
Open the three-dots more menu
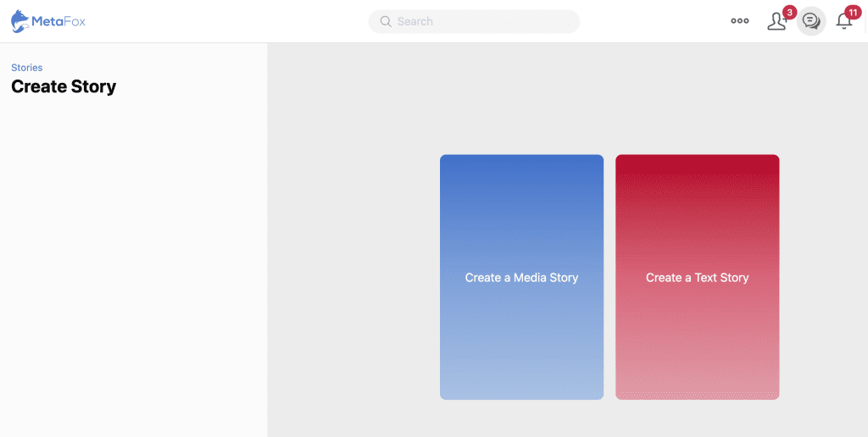tap(740, 21)
